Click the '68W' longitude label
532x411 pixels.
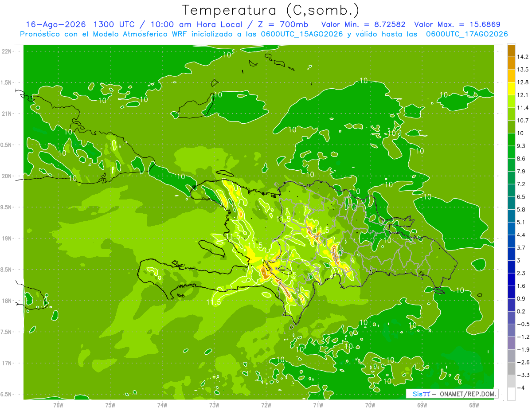(474, 405)
